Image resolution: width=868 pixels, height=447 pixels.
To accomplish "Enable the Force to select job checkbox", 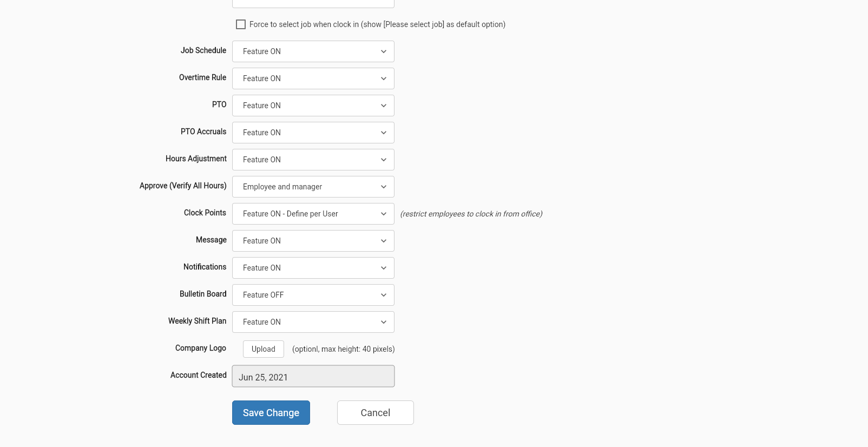I will [x=241, y=24].
